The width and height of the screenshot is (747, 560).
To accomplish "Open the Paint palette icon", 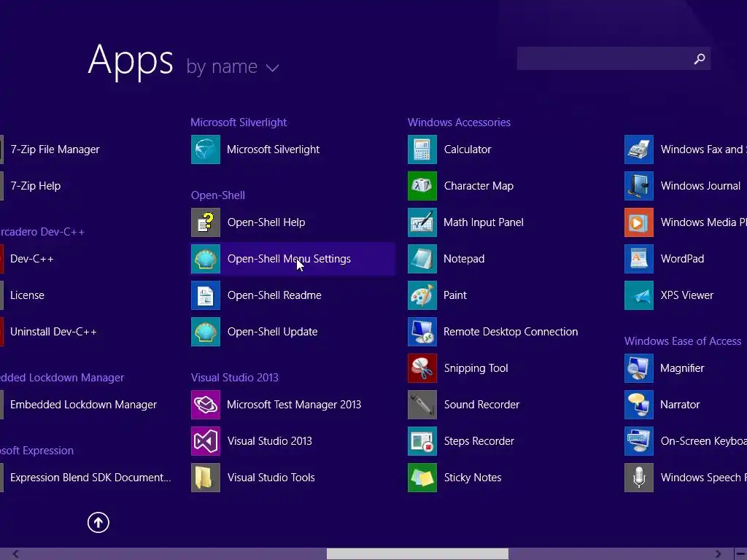I will pyautogui.click(x=422, y=295).
